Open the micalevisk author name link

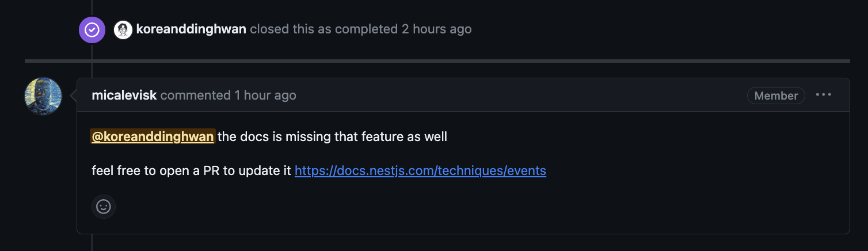coord(124,95)
